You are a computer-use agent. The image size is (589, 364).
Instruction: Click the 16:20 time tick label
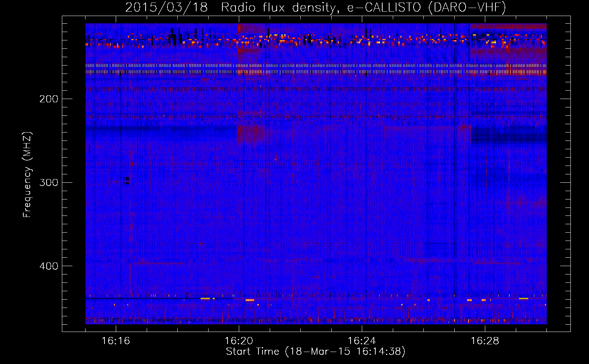click(x=239, y=341)
